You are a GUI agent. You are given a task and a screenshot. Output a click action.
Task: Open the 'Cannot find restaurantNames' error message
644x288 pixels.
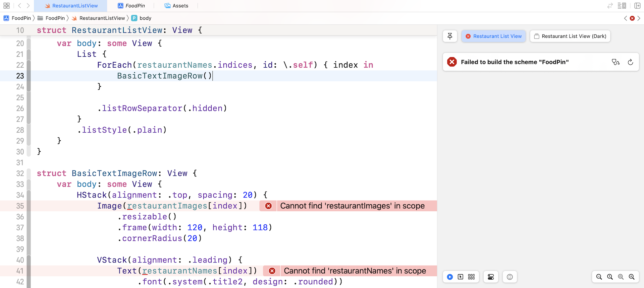pos(355,271)
